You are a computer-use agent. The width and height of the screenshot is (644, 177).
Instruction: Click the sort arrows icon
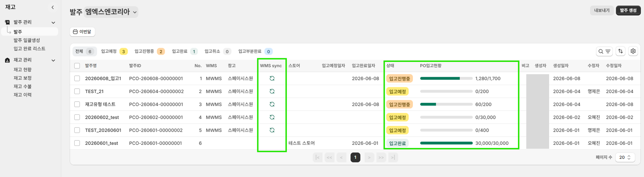(620, 51)
